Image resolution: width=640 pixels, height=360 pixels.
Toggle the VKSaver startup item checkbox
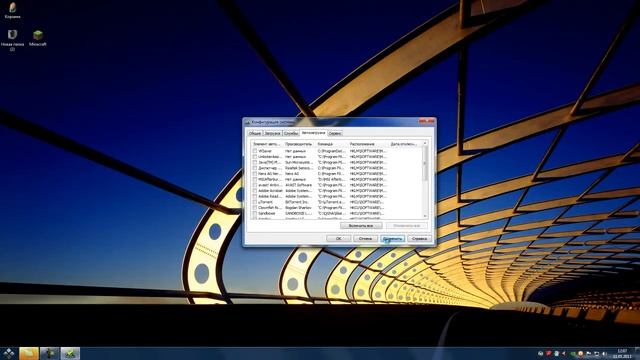pos(255,151)
